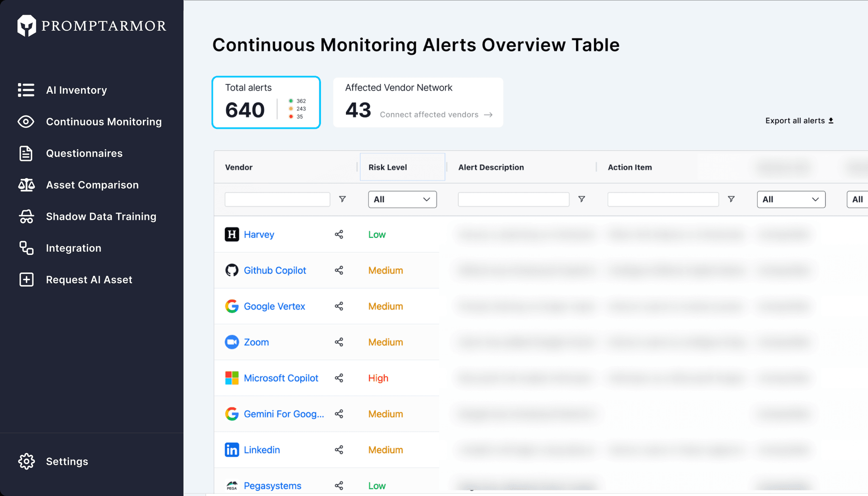The image size is (868, 496).
Task: Open the partially visible rightmost All dropdown
Action: click(857, 199)
